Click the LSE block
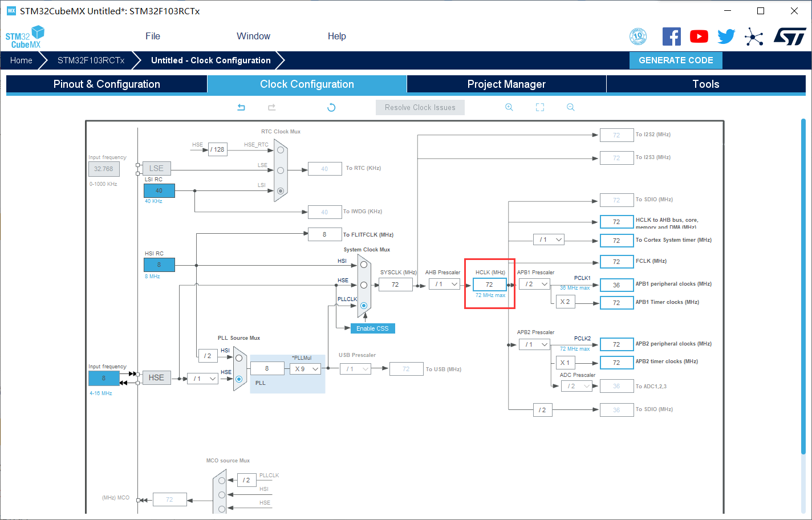812x520 pixels. (156, 168)
